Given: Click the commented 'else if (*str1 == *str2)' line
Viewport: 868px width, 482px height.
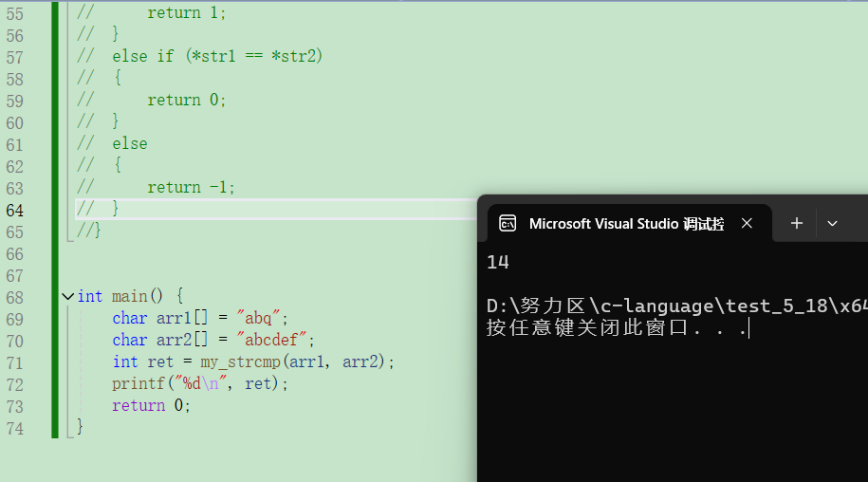Looking at the screenshot, I should coord(217,56).
